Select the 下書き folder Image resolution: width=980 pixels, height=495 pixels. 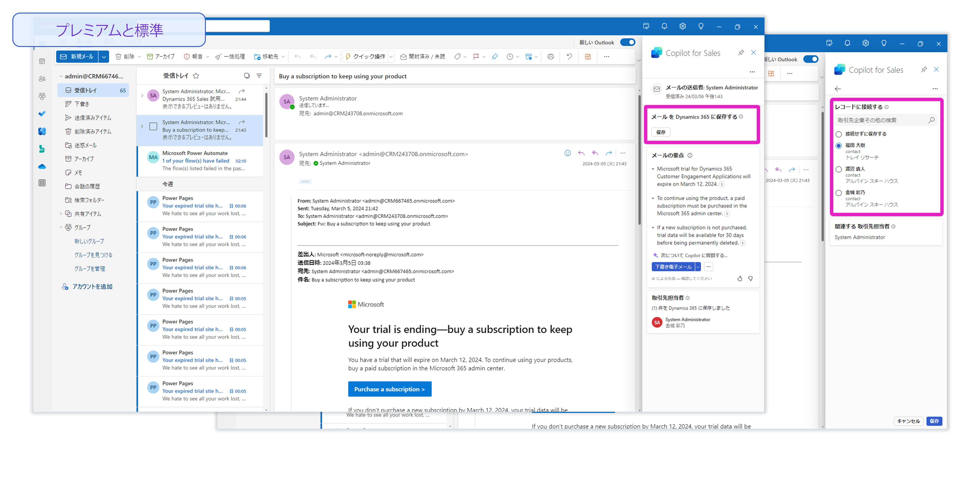point(93,104)
